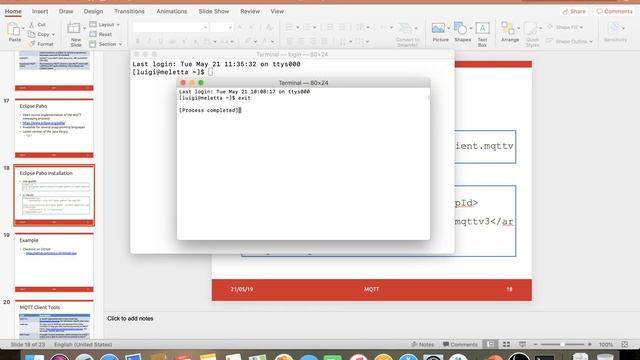Image resolution: width=640 pixels, height=360 pixels.
Task: Select slide 17 Eclipse Paho thumbnail
Action: 54,128
